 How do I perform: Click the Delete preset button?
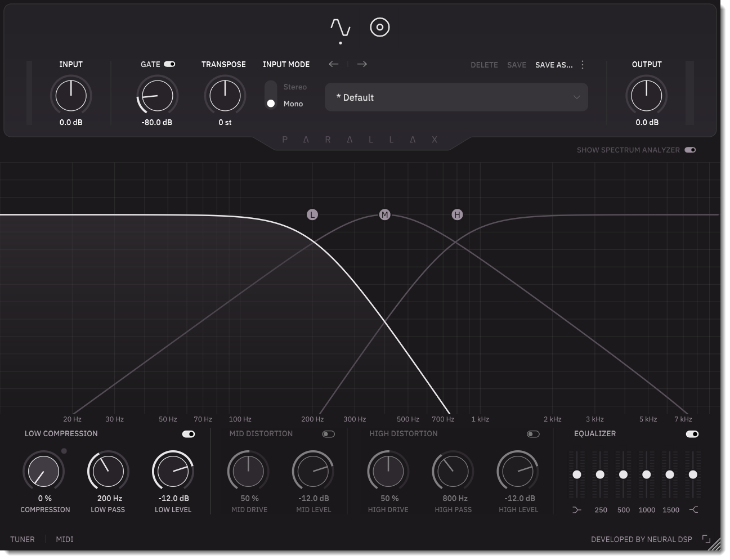click(x=484, y=65)
